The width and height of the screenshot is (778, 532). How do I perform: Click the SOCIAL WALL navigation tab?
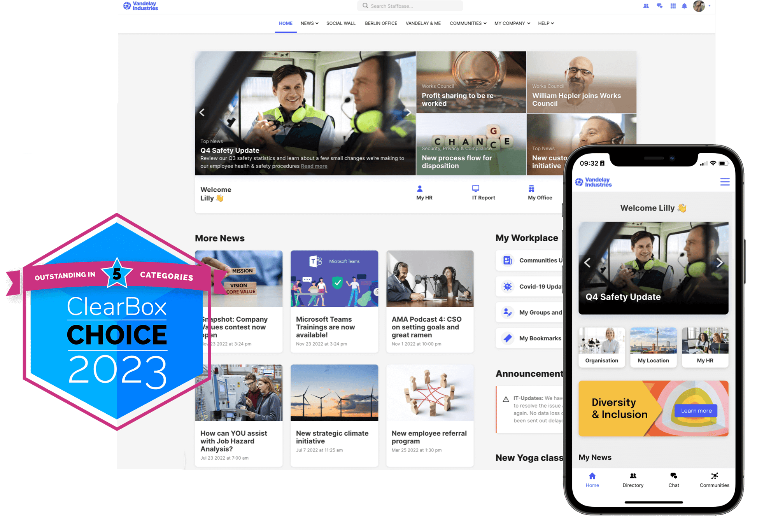[340, 23]
